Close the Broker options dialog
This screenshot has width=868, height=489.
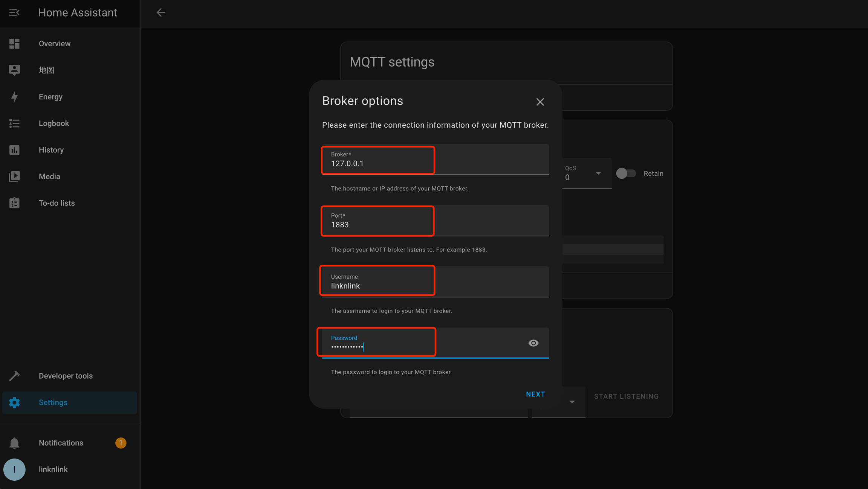[540, 102]
